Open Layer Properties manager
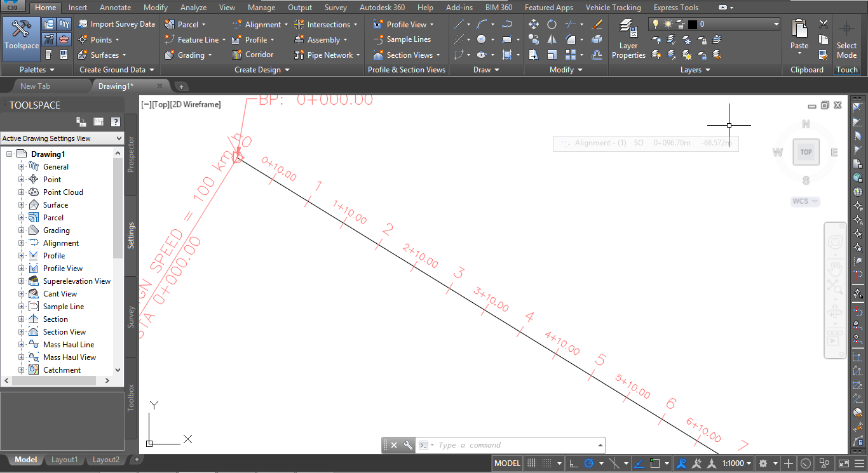The width and height of the screenshot is (868, 473). click(x=628, y=39)
